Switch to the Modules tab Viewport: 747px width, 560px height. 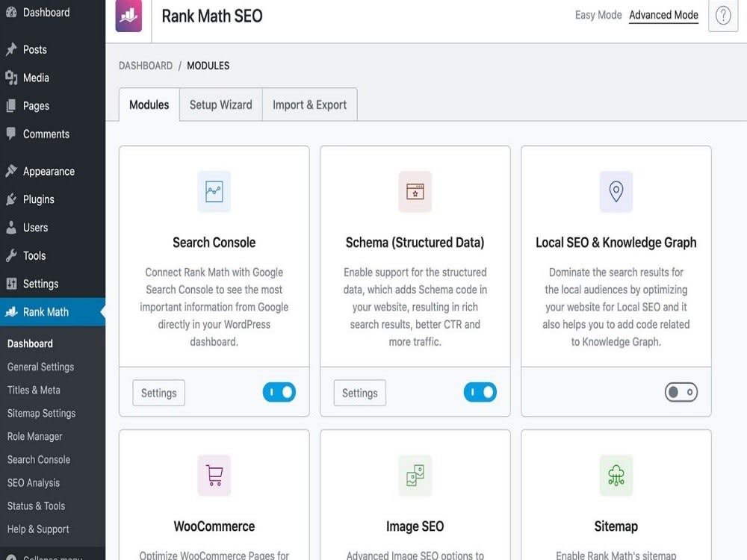(149, 105)
